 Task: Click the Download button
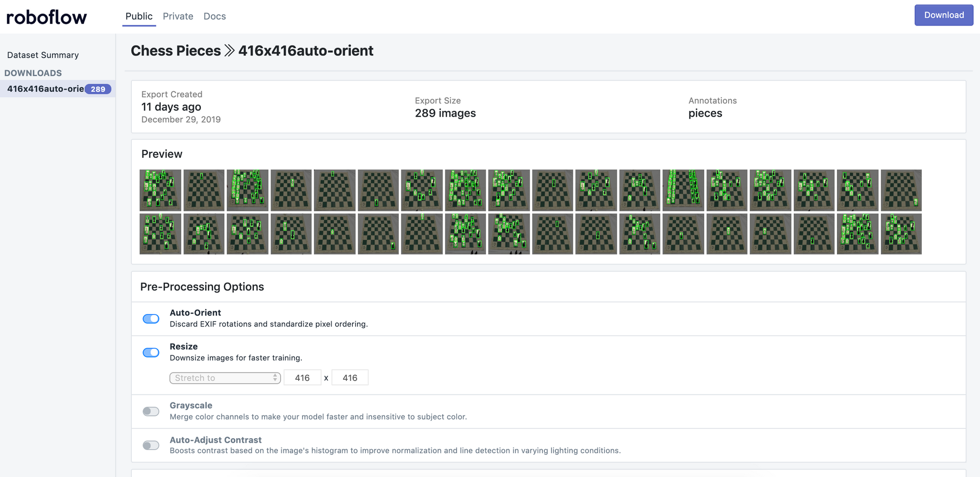point(943,15)
